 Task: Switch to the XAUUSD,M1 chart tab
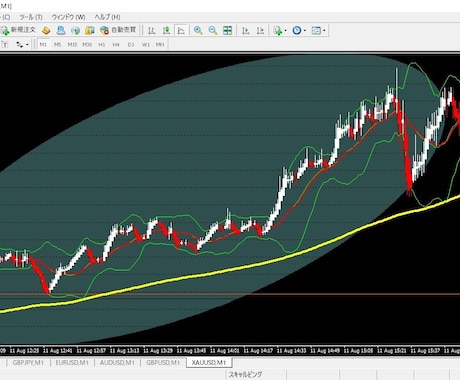tap(209, 363)
